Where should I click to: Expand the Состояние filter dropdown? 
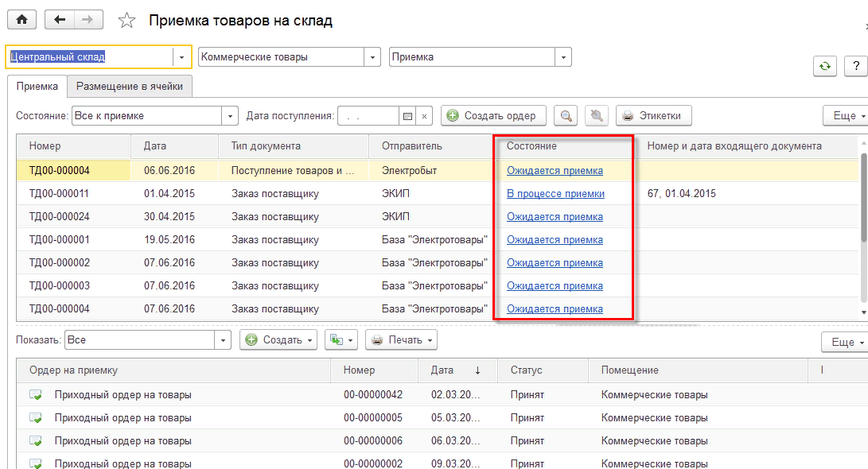(229, 116)
